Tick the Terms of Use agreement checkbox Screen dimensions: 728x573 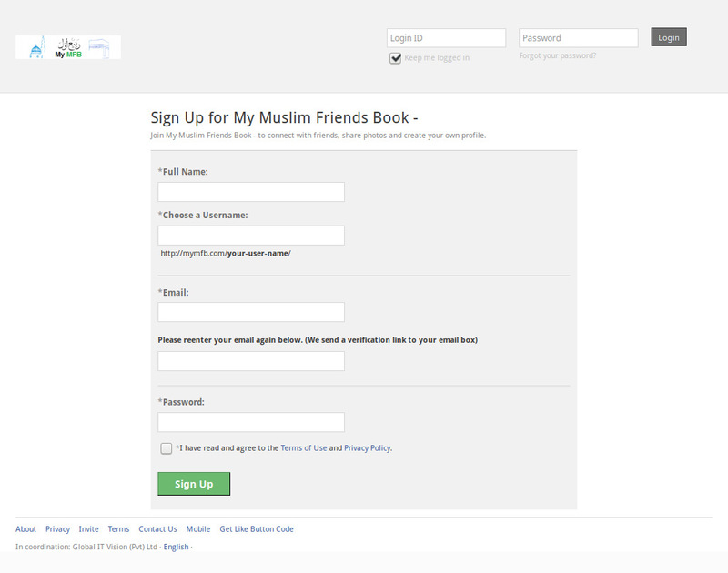[167, 448]
